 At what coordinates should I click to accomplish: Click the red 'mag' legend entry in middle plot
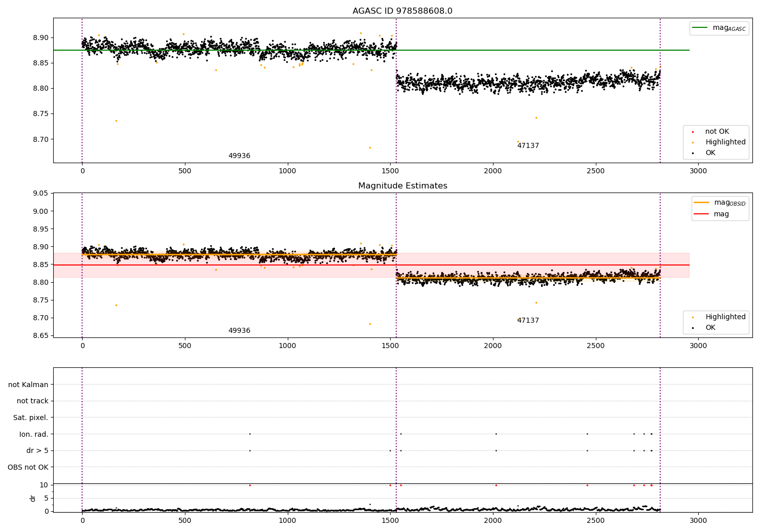[x=711, y=214]
